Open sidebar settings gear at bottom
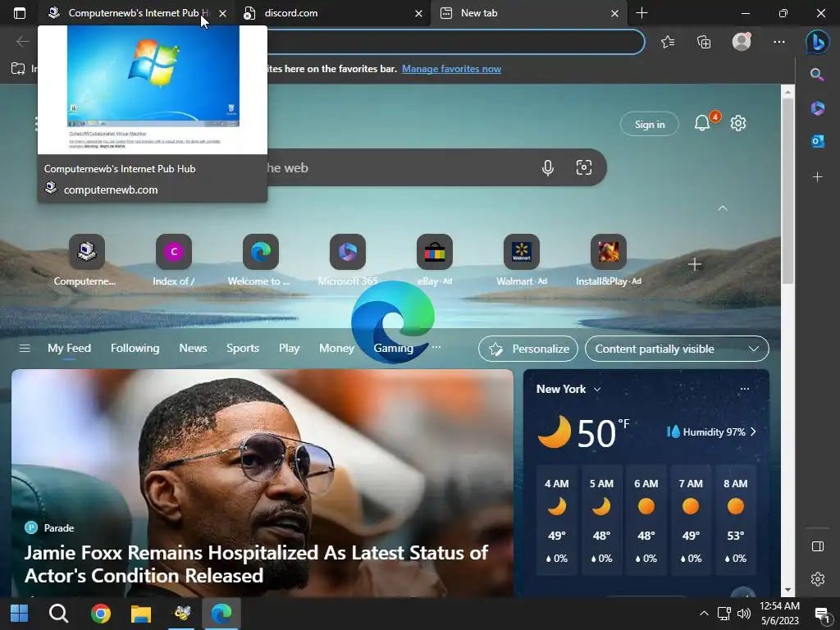This screenshot has height=630, width=840. pos(817,579)
